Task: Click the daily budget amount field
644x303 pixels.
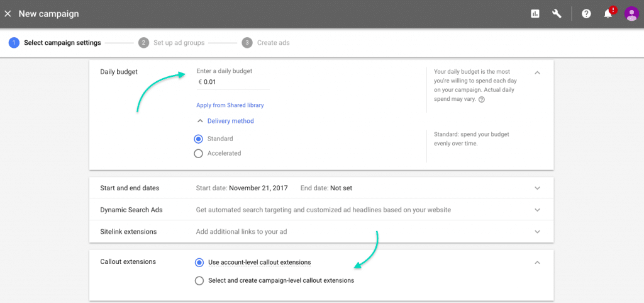Action: pos(233,83)
